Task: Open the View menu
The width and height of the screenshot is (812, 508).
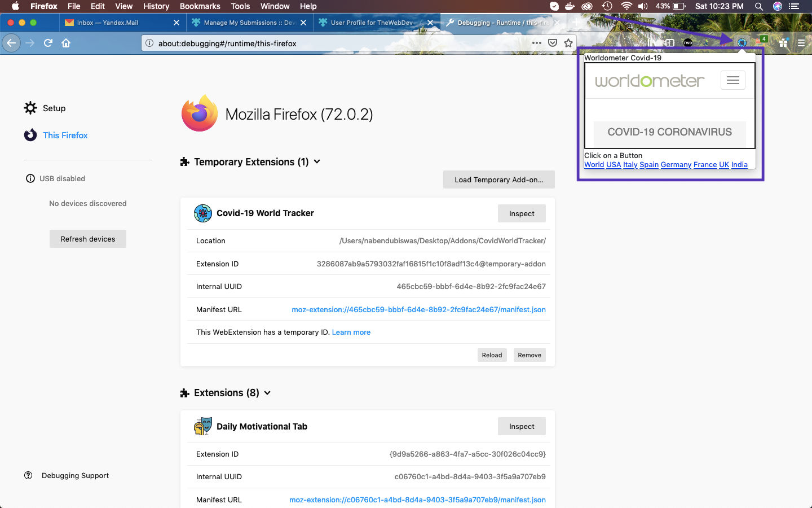Action: point(123,6)
